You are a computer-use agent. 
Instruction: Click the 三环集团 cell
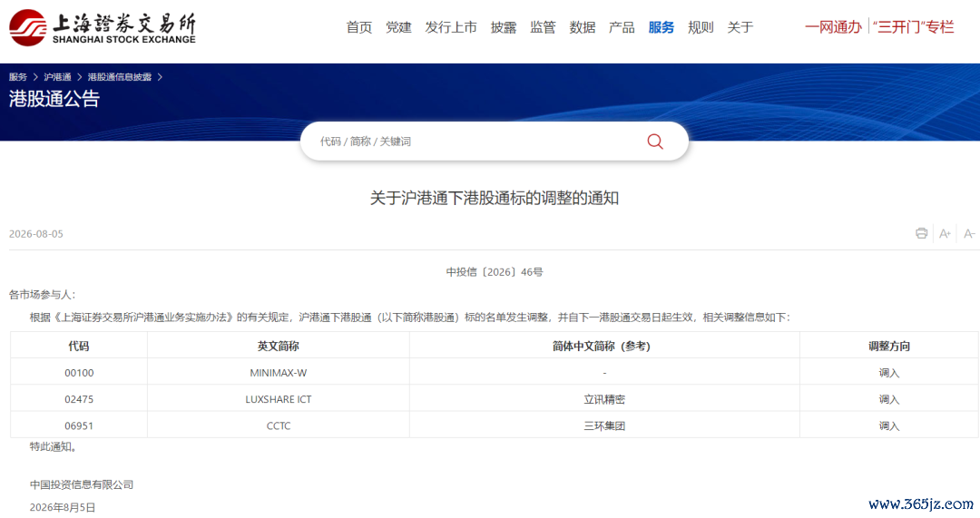click(604, 426)
